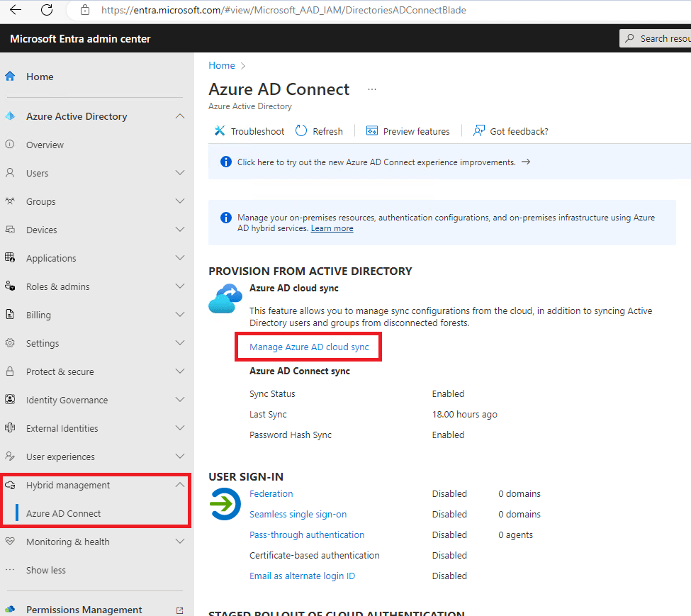Click the Azure AD cloud sync icon
This screenshot has height=616, width=691.
(225, 298)
